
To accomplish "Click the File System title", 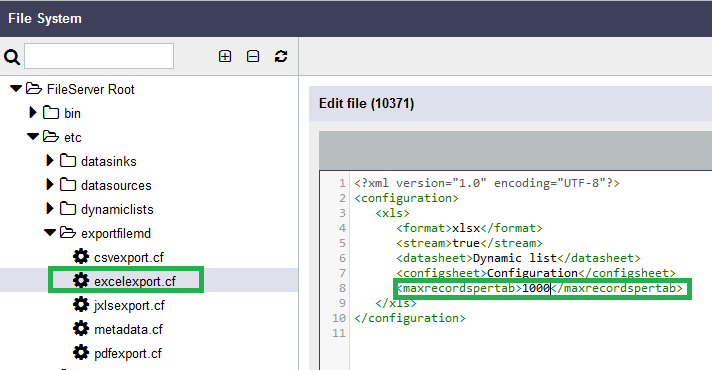I will click(45, 19).
